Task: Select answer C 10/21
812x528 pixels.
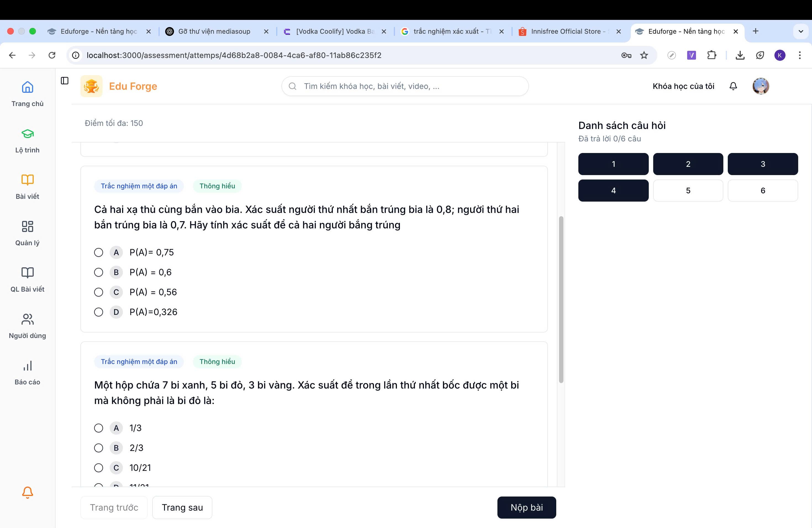Action: [x=99, y=468]
